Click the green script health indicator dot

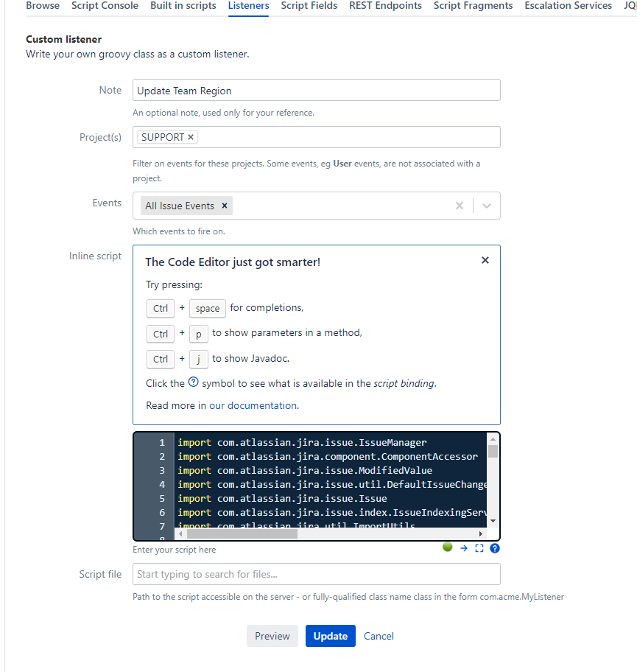coord(447,547)
